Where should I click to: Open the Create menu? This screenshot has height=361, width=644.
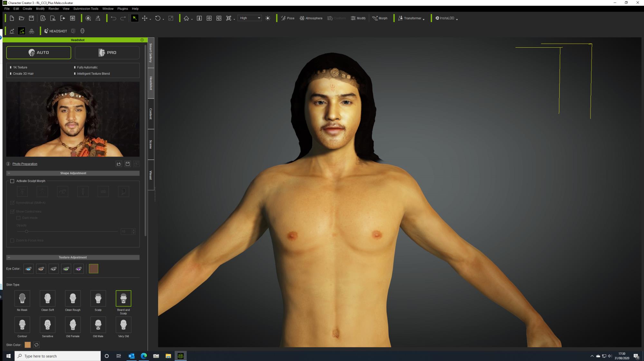coord(27,9)
